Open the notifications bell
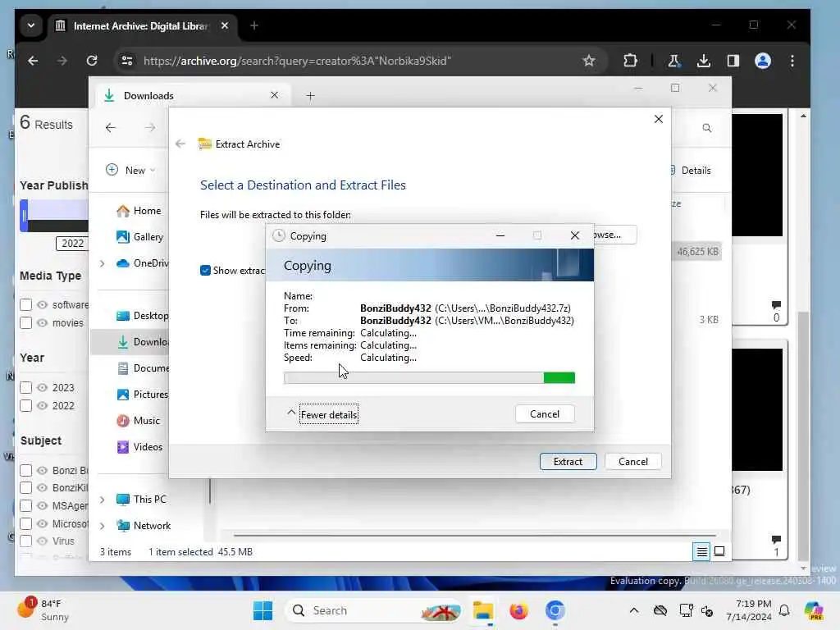Screen dimensions: 840x630 (784, 610)
